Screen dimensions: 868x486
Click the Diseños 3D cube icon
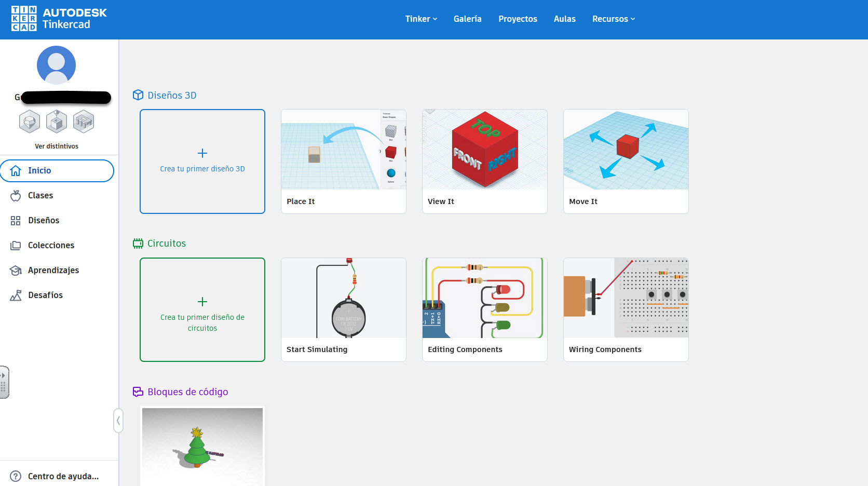point(138,95)
